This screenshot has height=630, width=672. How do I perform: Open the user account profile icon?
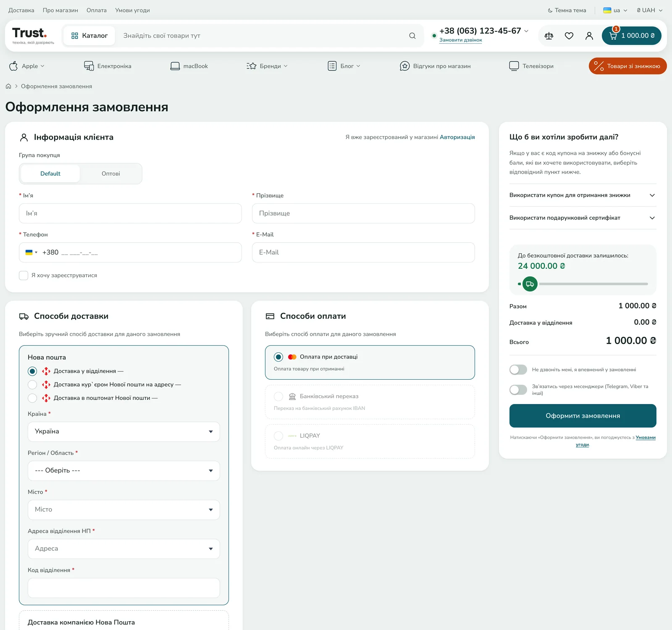pos(589,36)
